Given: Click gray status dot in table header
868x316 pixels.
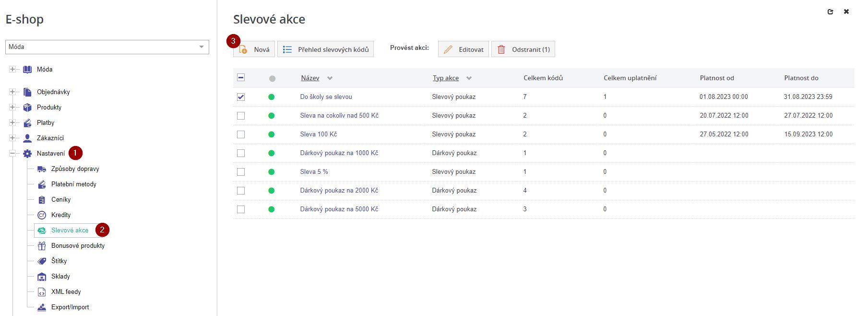Looking at the screenshot, I should coord(272,78).
